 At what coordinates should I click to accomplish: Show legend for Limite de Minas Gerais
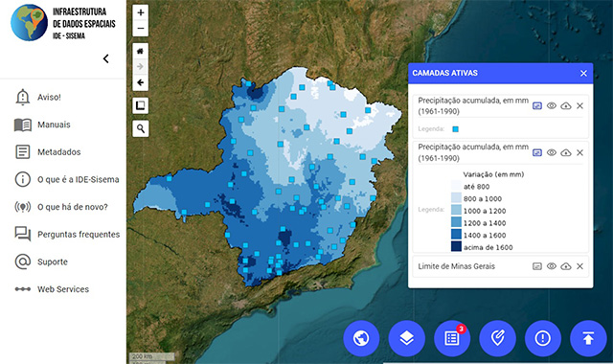537,266
